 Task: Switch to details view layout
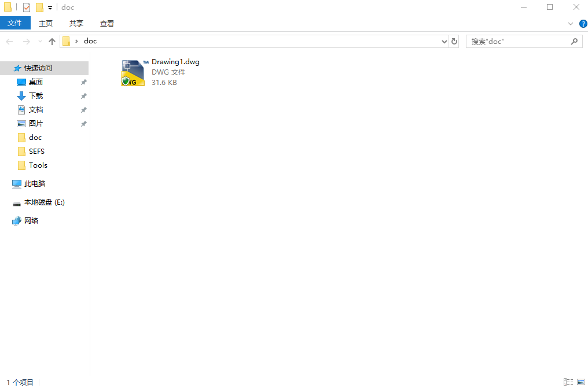click(x=568, y=382)
